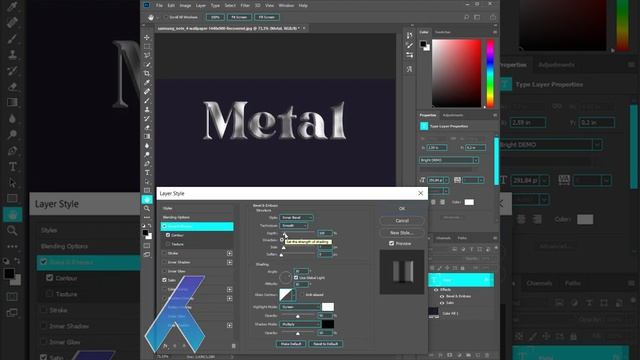Click the Fit Screen button in options bar
Image resolution: width=640 pixels, height=360 pixels.
pyautogui.click(x=239, y=17)
